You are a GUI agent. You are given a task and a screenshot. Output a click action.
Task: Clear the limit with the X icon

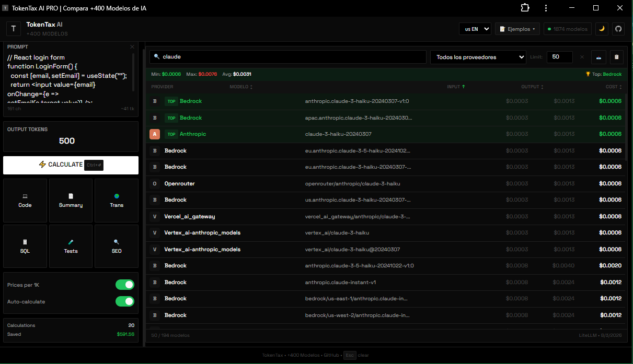(582, 57)
